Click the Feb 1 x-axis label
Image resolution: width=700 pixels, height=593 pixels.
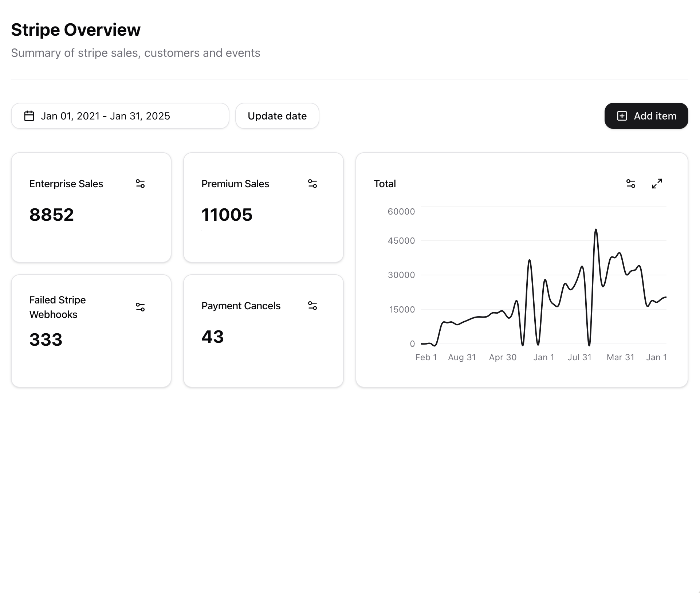click(426, 357)
